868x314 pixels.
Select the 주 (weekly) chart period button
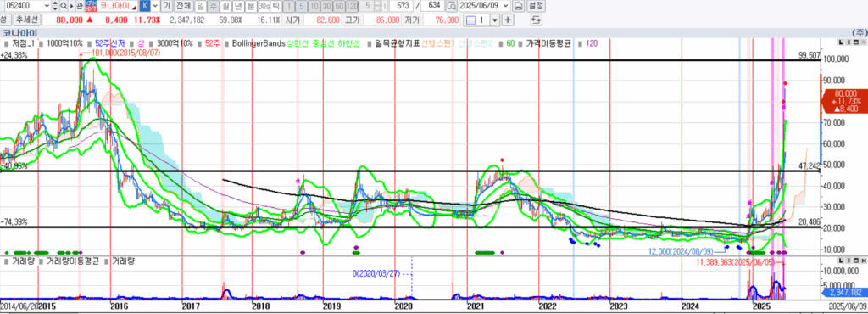pos(213,6)
